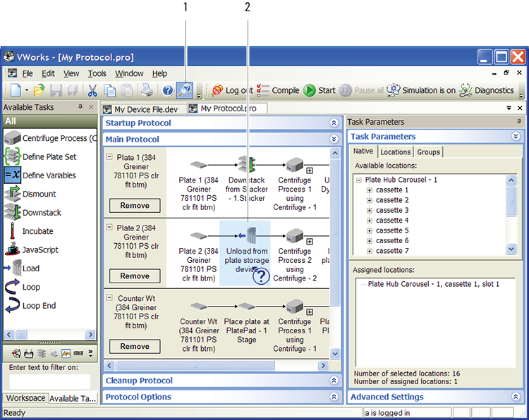This screenshot has height=420, width=529.
Task: Click the Downstack from Stacker task icon
Action: 247,164
